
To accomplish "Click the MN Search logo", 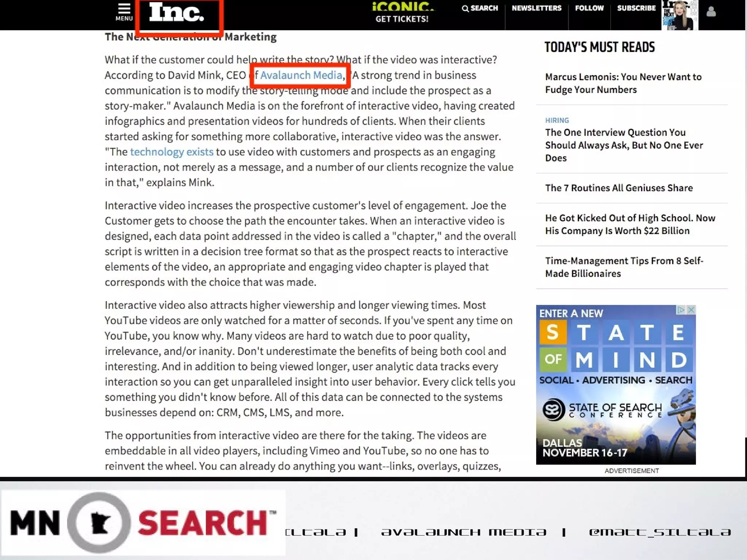I will (143, 522).
